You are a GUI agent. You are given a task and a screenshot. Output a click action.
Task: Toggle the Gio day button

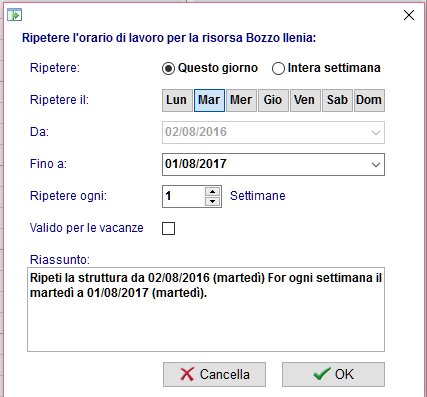[273, 100]
